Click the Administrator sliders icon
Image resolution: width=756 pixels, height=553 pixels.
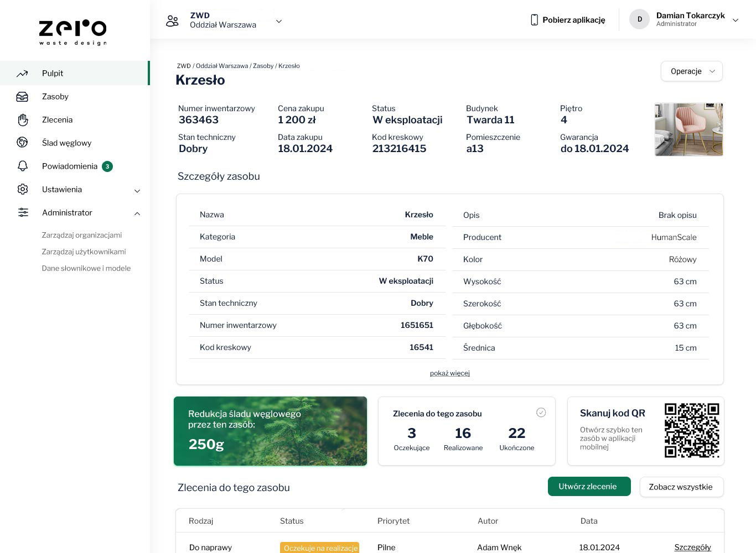[23, 212]
